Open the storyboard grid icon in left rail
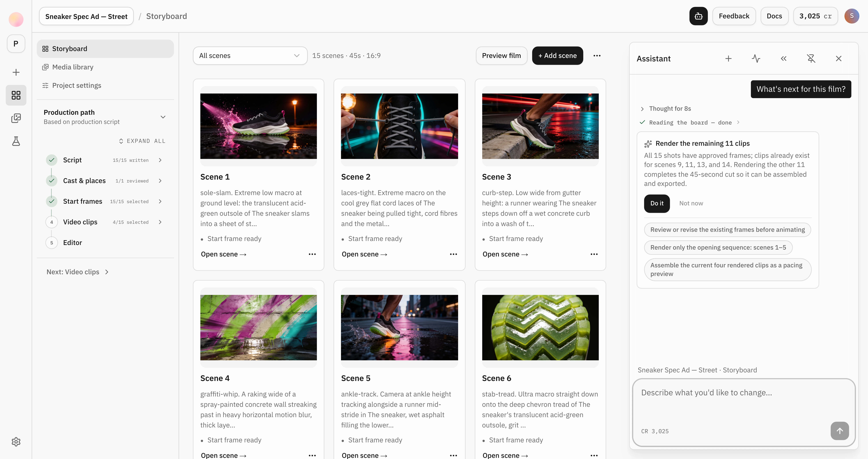 (x=16, y=95)
